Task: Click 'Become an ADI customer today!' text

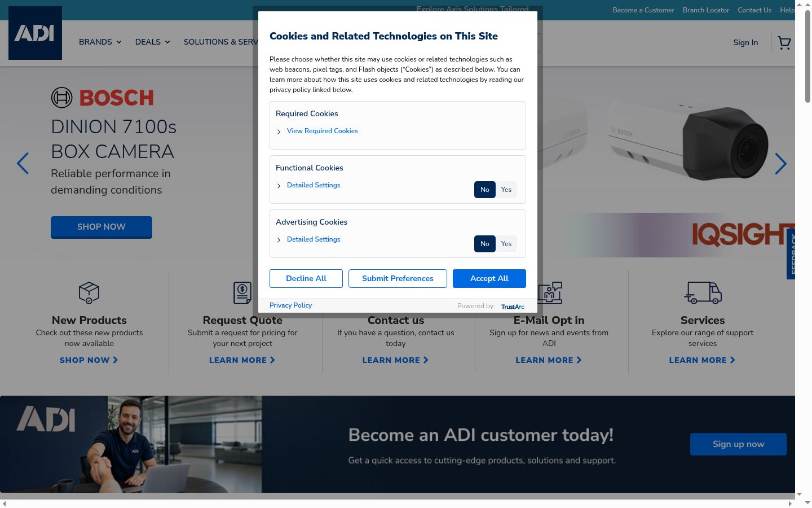Action: [x=481, y=435]
